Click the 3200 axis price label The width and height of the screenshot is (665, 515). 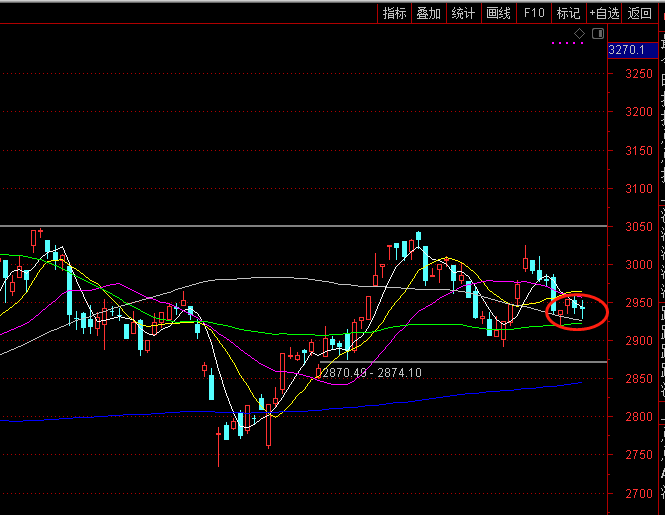click(x=639, y=112)
